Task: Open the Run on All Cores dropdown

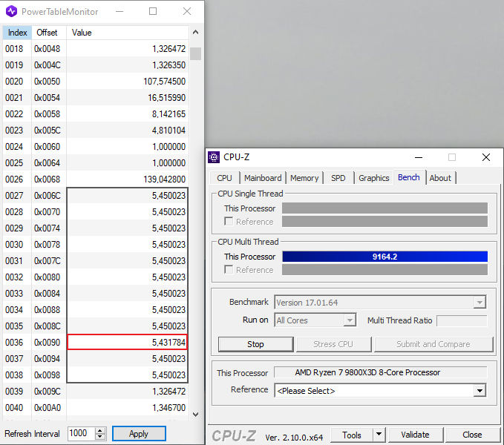Action: coord(350,320)
